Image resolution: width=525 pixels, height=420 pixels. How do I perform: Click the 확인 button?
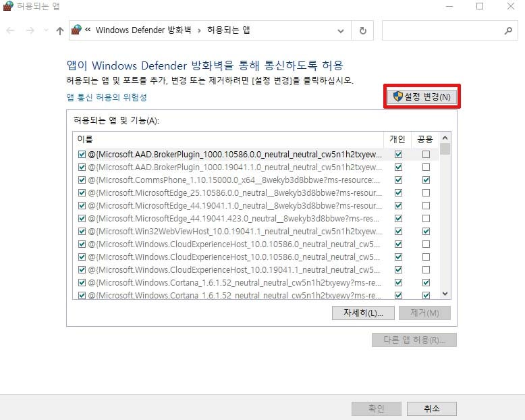377,409
